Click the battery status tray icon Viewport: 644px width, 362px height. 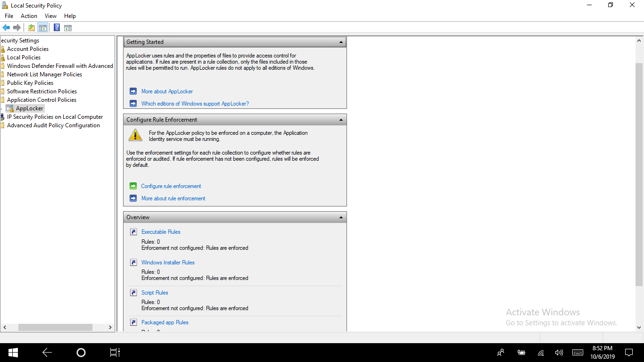521,353
